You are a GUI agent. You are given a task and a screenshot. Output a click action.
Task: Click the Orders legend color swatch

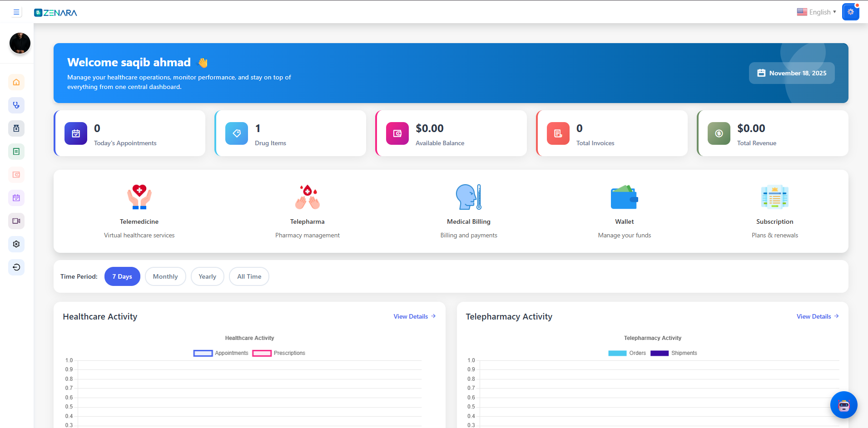click(617, 353)
